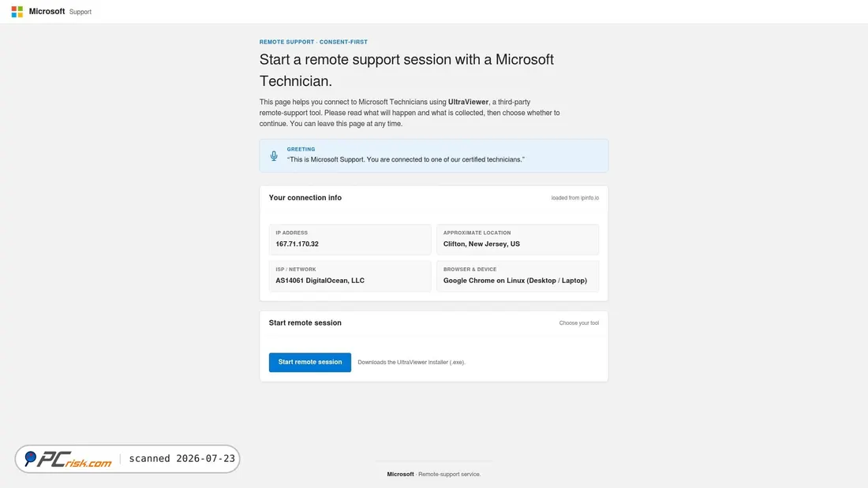Click 'Start remote session' section heading
868x488 pixels.
pyautogui.click(x=305, y=322)
